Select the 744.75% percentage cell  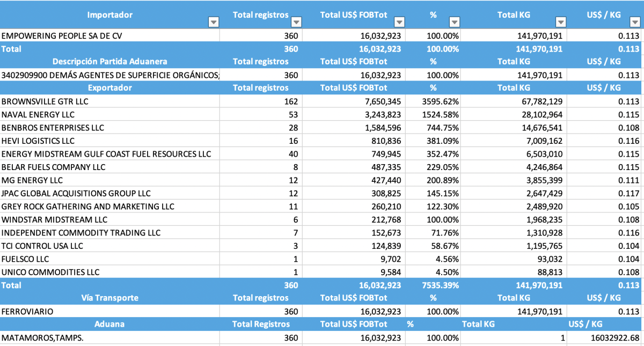point(434,128)
